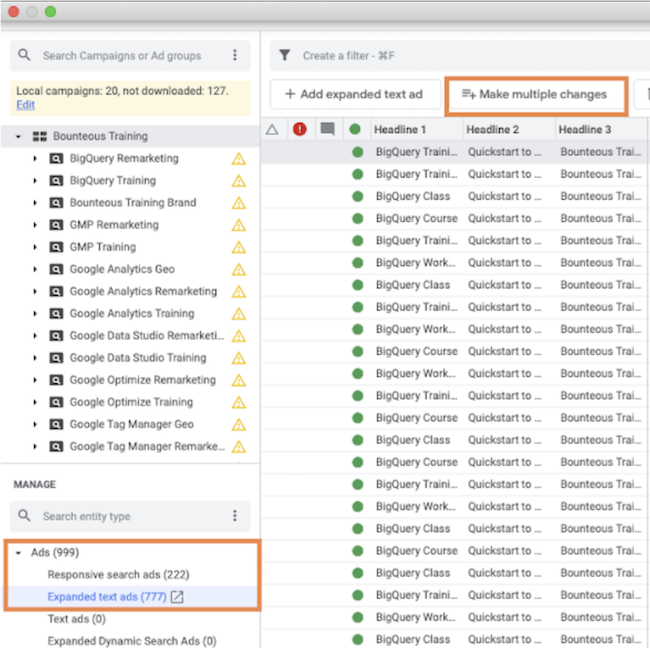This screenshot has width=650, height=648.
Task: Sort by the Headline 1 column header
Action: (417, 129)
